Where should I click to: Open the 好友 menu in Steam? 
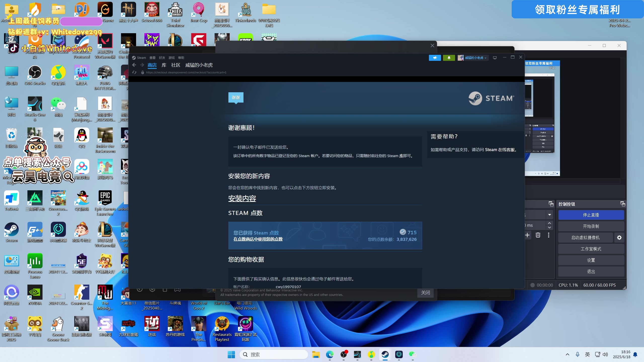pos(162,58)
